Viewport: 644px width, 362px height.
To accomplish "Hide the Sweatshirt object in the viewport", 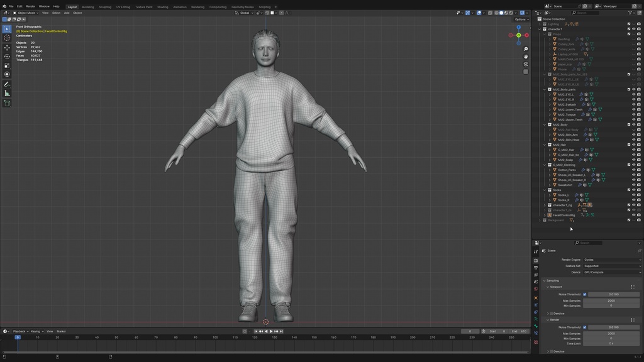I will pyautogui.click(x=634, y=185).
